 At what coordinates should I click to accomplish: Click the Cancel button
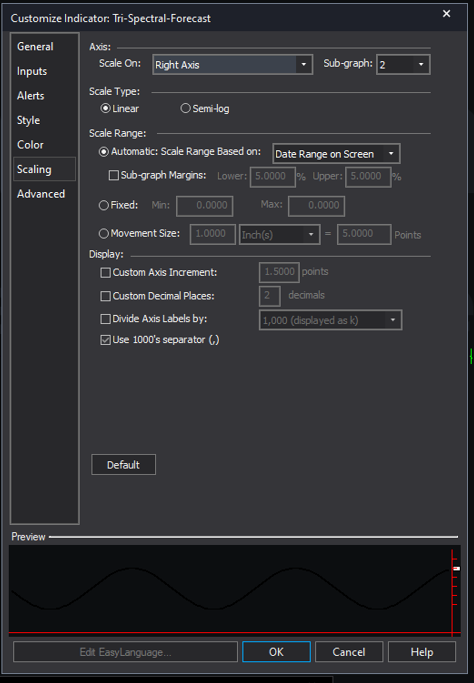[x=349, y=652]
